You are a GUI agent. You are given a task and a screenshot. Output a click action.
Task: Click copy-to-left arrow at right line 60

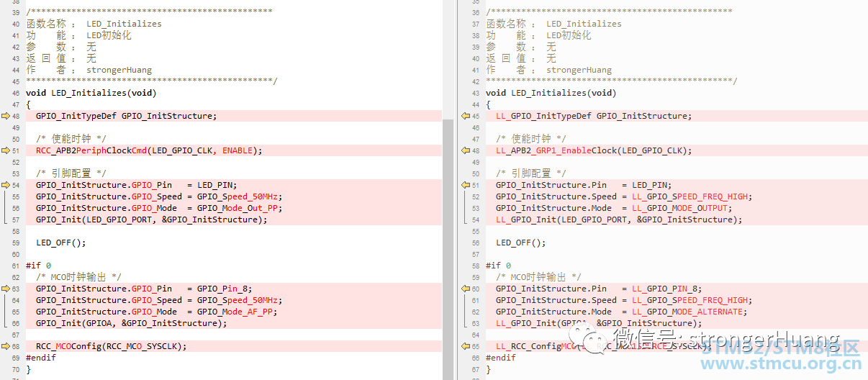466,289
